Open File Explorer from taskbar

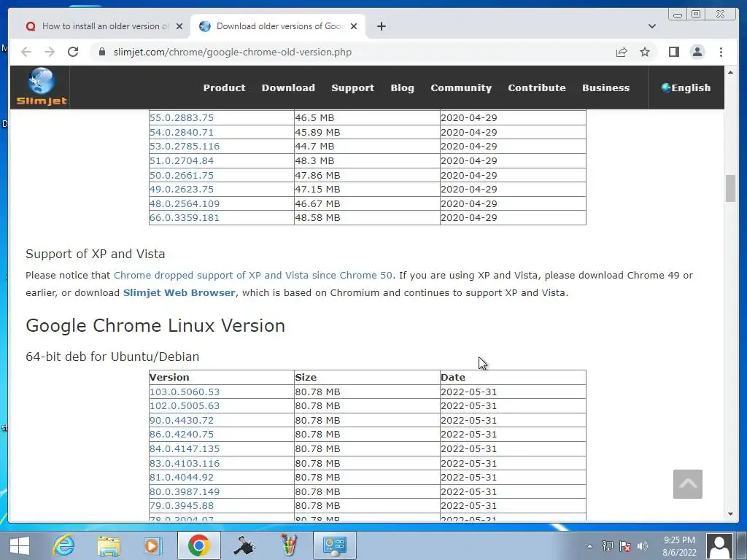click(109, 545)
